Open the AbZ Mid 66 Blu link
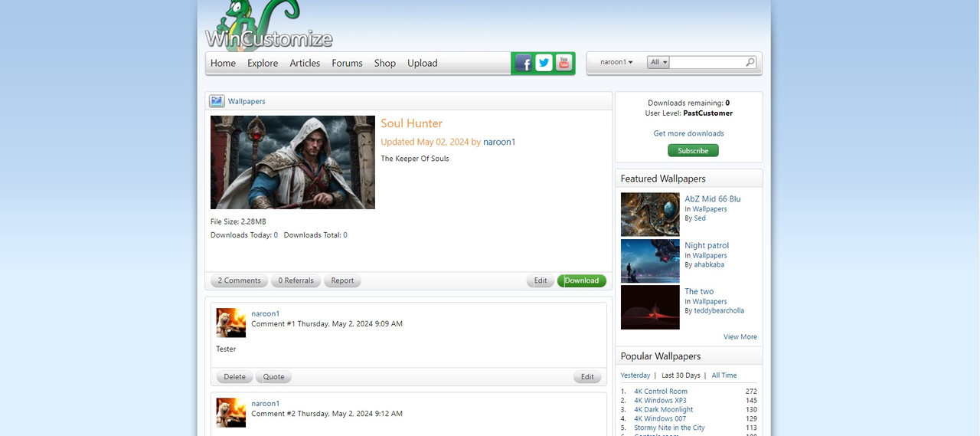980x436 pixels. coord(712,198)
